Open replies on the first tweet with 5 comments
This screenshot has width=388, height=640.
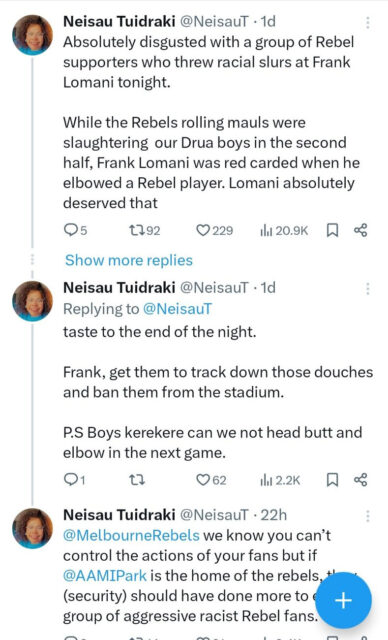pyautogui.click(x=75, y=231)
